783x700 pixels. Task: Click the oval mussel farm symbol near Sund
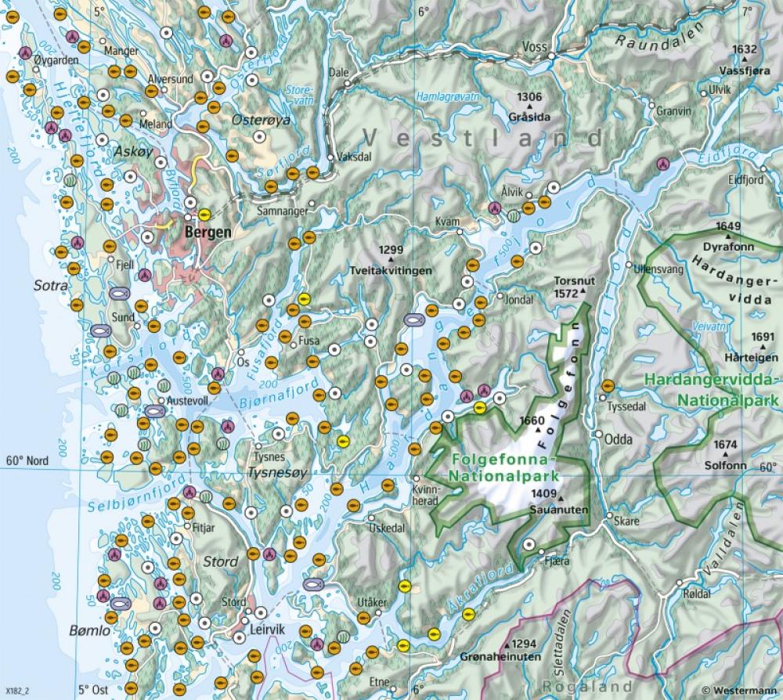(119, 293)
